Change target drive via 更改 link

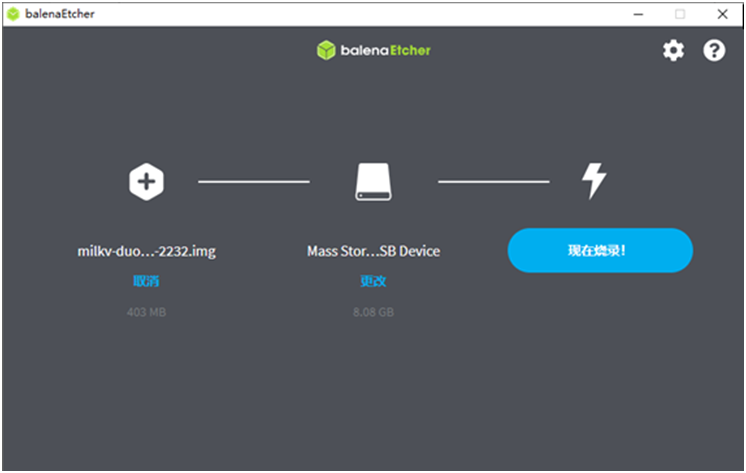[373, 281]
